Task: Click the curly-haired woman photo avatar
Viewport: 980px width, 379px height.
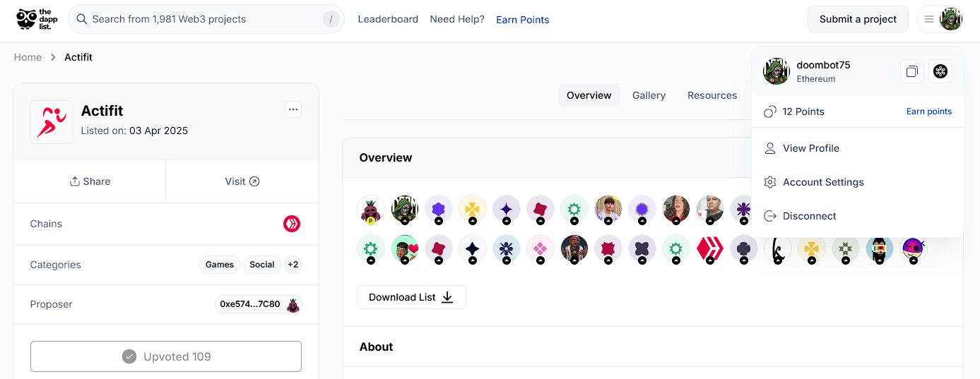Action: 675,210
